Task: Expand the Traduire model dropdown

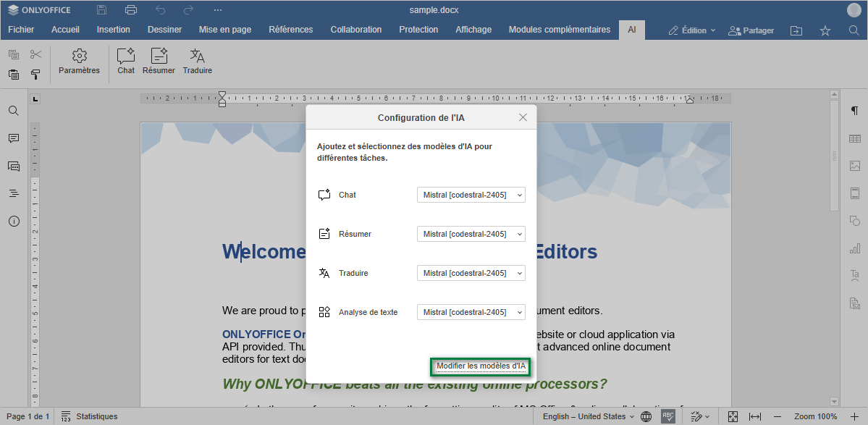Action: (471, 273)
